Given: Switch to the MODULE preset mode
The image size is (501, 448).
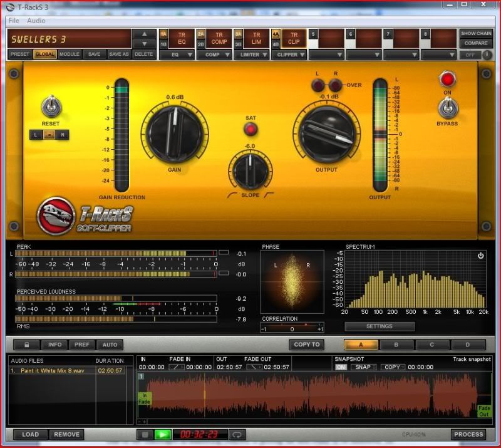Looking at the screenshot, I should [70, 55].
